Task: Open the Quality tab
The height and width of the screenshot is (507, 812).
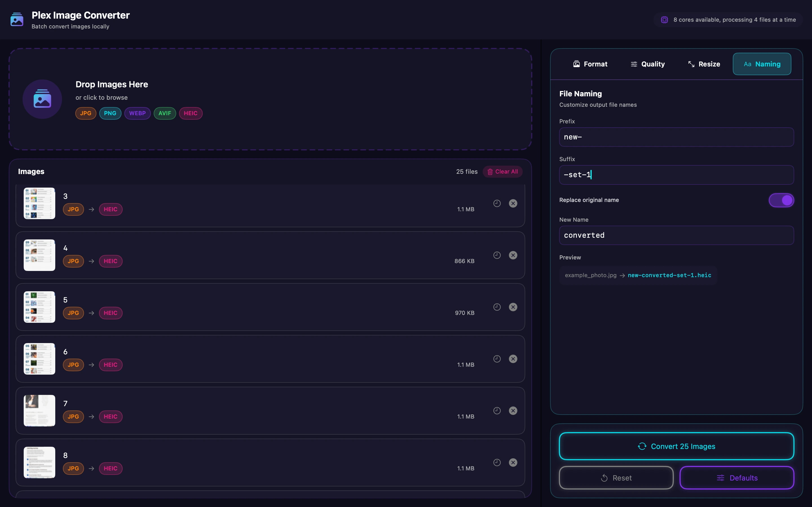Action: (x=648, y=64)
